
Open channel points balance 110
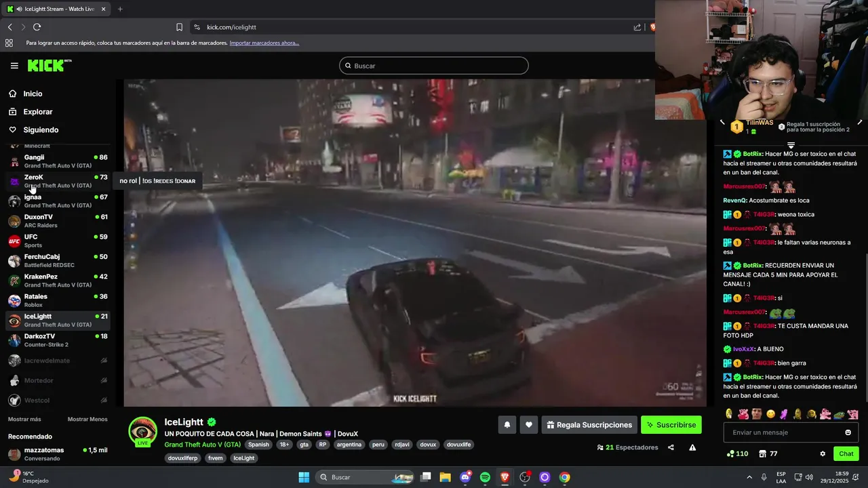pos(737,453)
